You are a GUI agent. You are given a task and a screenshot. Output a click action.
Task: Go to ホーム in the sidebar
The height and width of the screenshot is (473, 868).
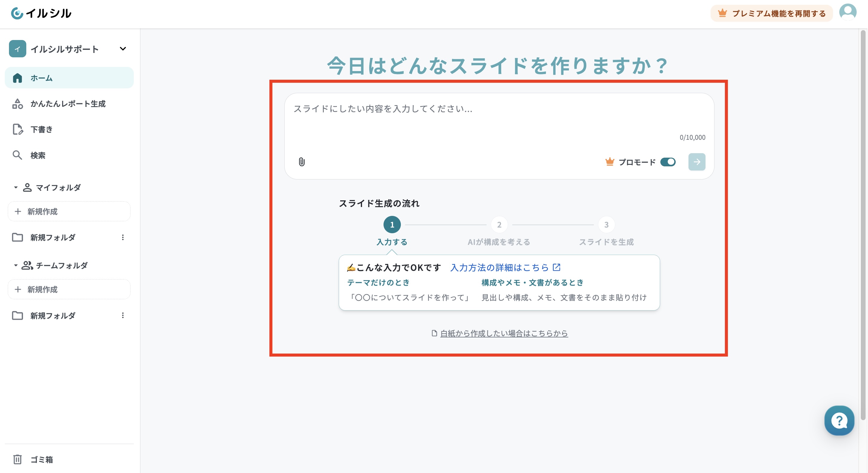tap(69, 78)
